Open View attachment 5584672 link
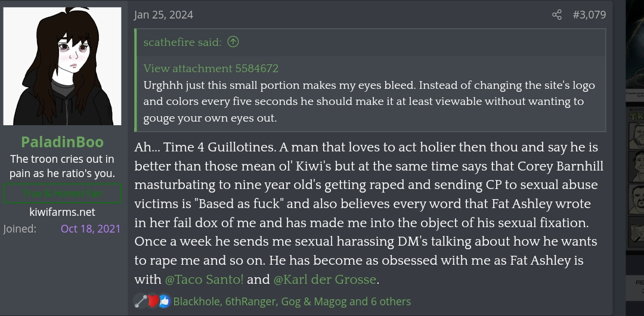 point(211,69)
